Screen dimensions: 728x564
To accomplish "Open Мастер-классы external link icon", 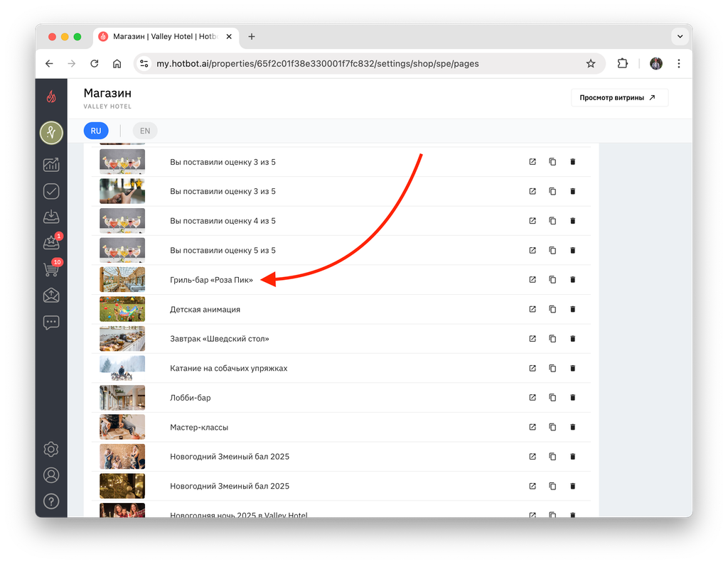I will pyautogui.click(x=532, y=427).
